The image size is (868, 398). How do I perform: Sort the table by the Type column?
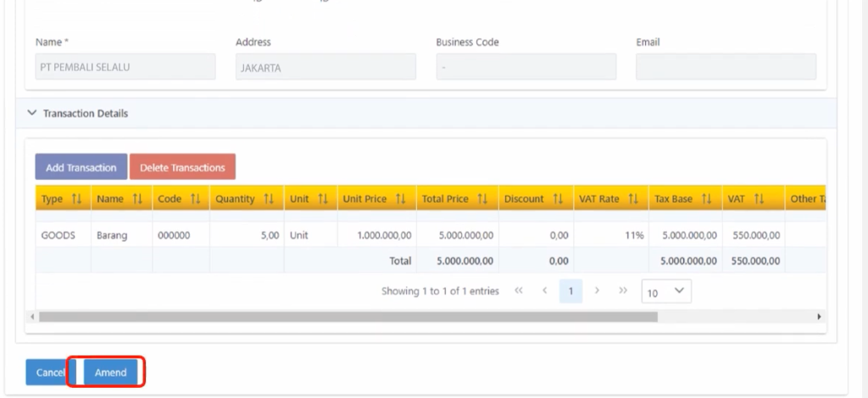click(x=76, y=199)
